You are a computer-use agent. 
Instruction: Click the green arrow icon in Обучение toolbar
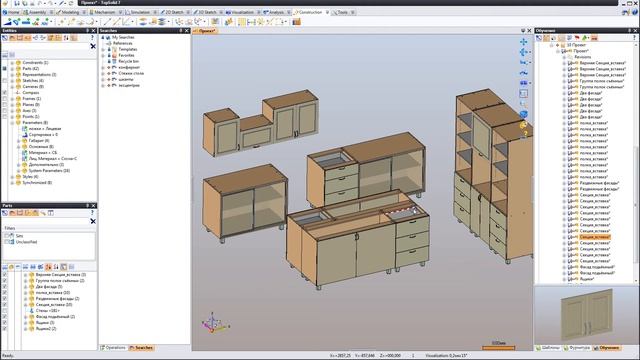coord(585,38)
